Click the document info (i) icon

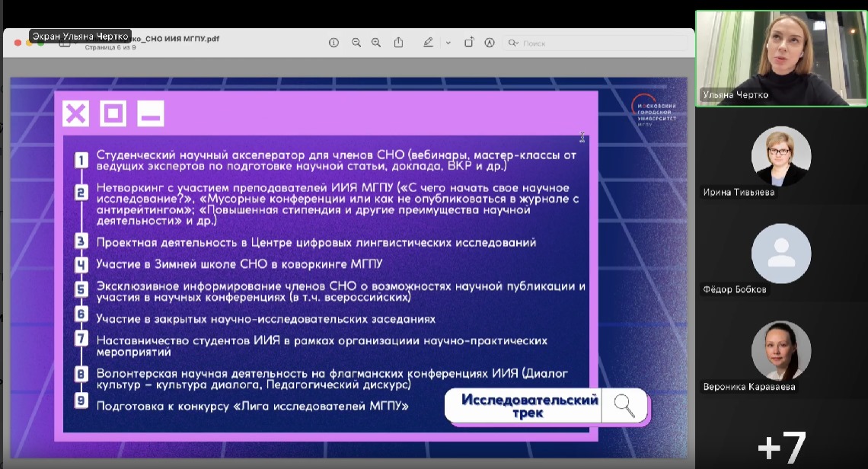coord(333,43)
